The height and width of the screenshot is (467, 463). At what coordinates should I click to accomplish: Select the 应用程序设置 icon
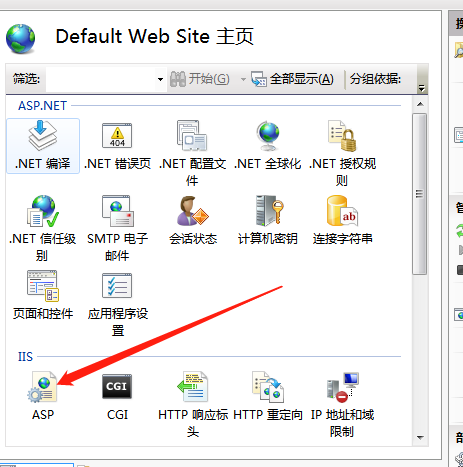(x=117, y=285)
